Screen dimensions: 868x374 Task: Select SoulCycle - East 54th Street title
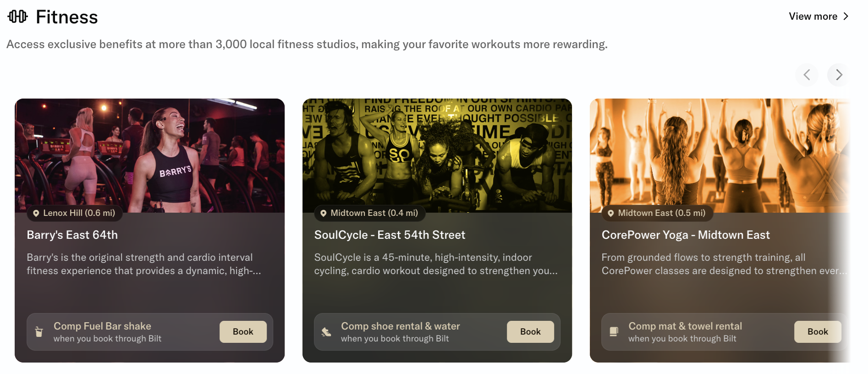click(390, 235)
